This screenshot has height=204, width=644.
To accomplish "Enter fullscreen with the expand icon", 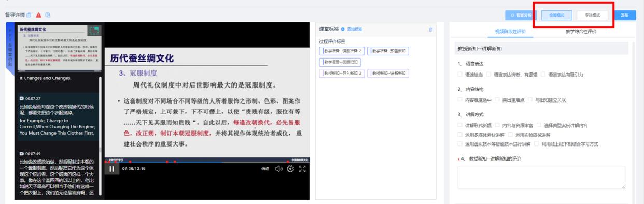I will (x=303, y=168).
